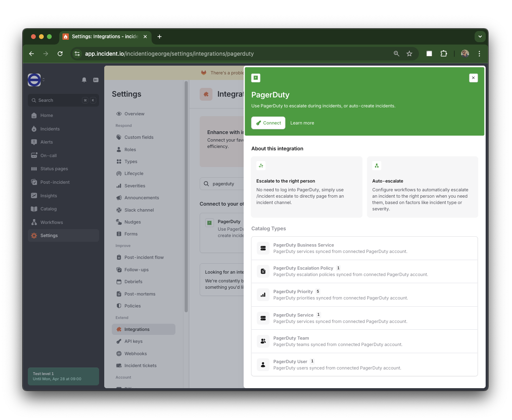
Task: Open Slack channel settings
Action: click(144, 210)
